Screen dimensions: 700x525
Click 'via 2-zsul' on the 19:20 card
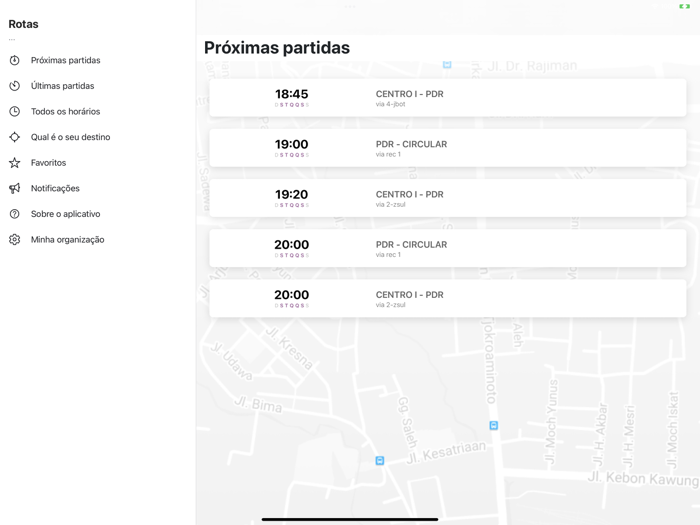(x=391, y=204)
